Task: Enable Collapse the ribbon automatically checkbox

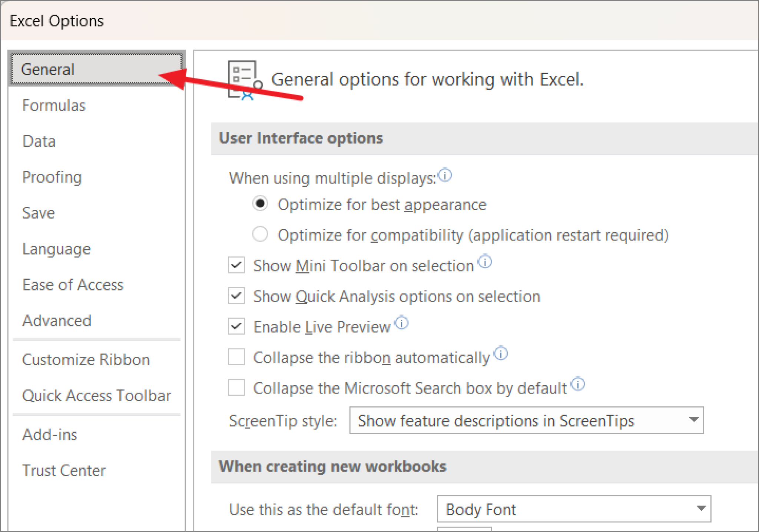Action: pos(236,357)
